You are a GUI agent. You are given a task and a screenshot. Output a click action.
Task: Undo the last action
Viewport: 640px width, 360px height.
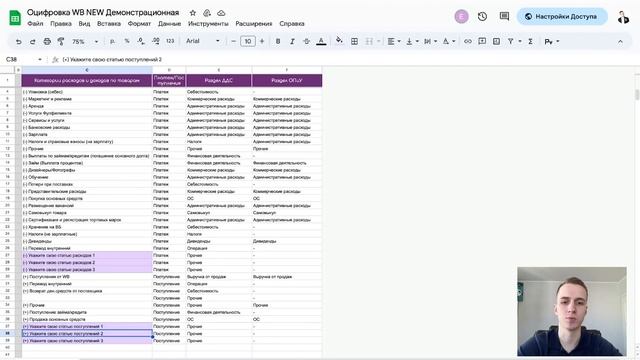(x=18, y=41)
